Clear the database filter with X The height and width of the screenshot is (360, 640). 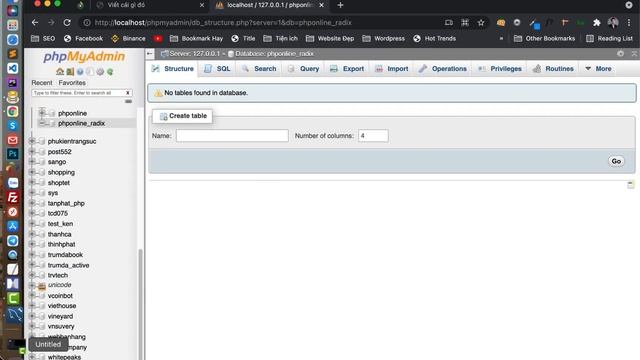coord(128,93)
